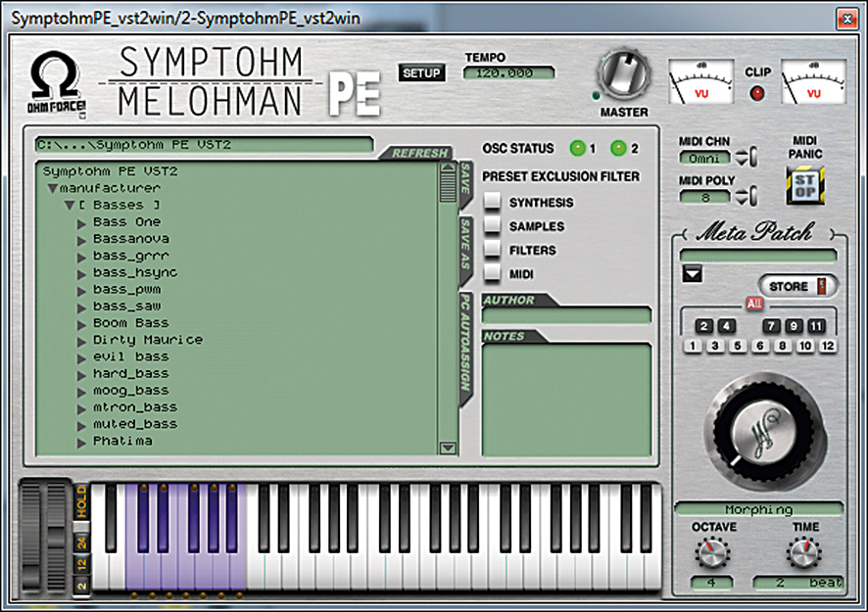This screenshot has width=868, height=612.
Task: Click the modulation wheel
Action: point(57,539)
